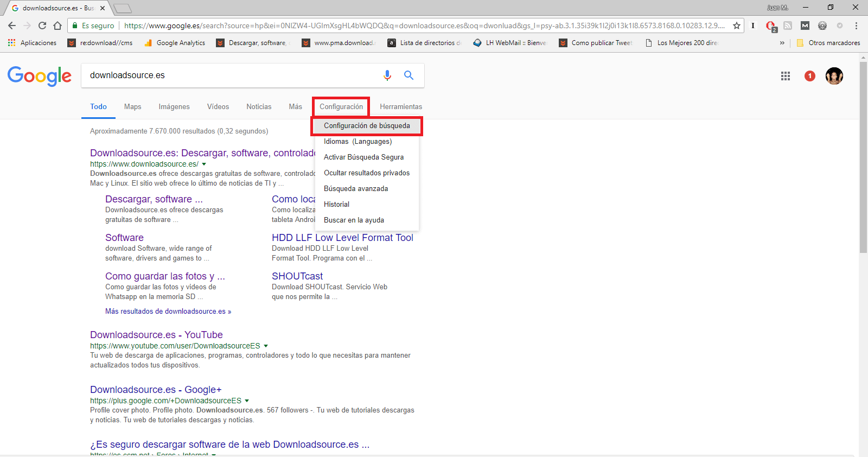The height and width of the screenshot is (457, 868).
Task: Choose Configuración de búsqueda menu item
Action: 367,126
